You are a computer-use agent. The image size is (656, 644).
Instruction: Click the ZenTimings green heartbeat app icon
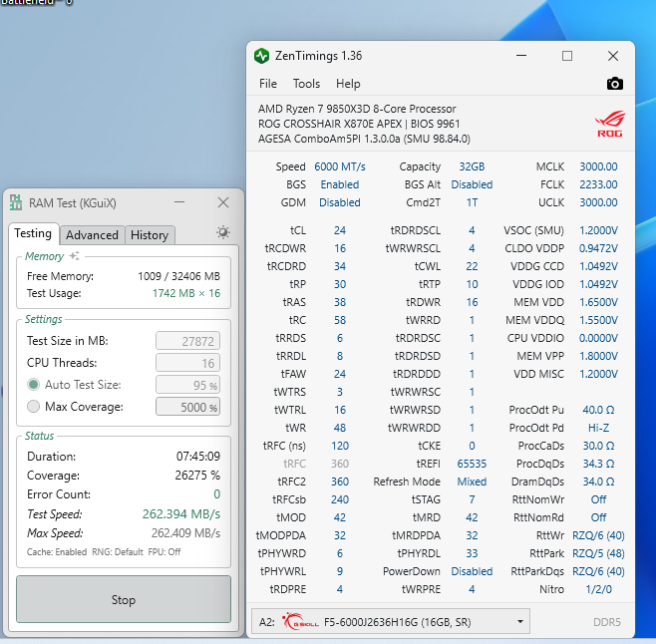[x=262, y=56]
